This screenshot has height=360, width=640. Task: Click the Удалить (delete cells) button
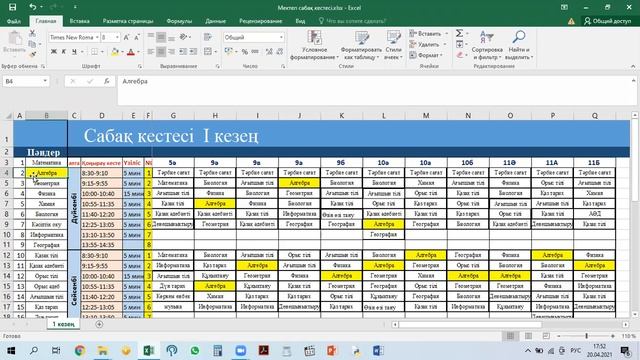[424, 44]
